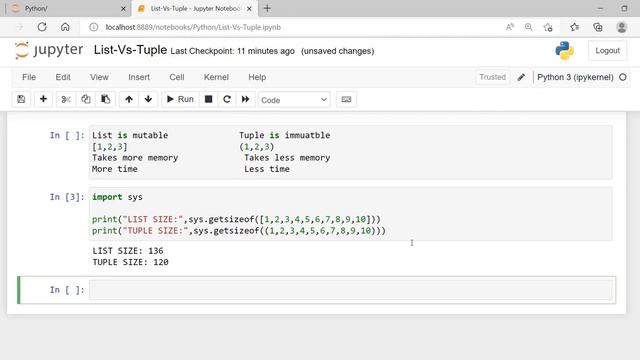Open the View menu
This screenshot has width=640, height=360.
coord(99,77)
